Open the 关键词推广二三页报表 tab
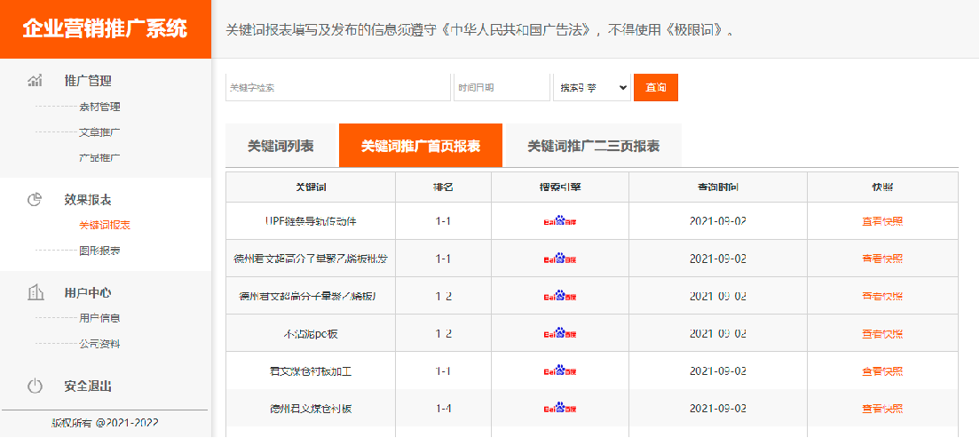The image size is (980, 438). (x=593, y=146)
